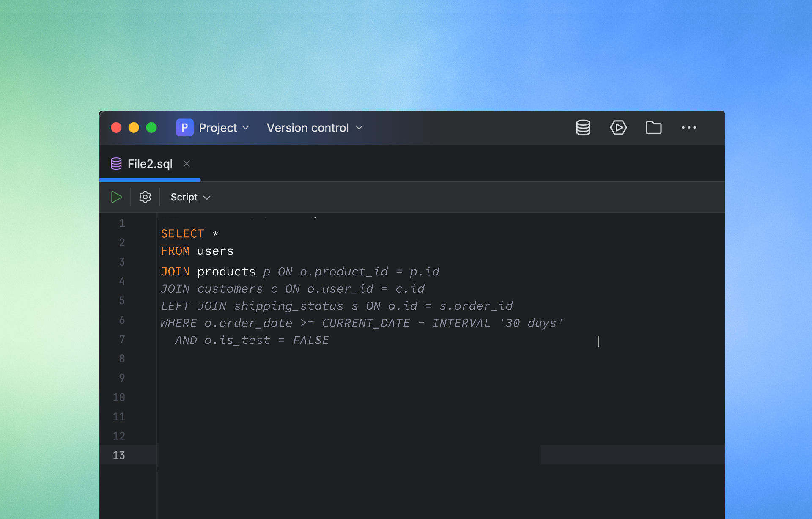812x519 pixels.
Task: Run the SQL script with green play button
Action: 116,197
